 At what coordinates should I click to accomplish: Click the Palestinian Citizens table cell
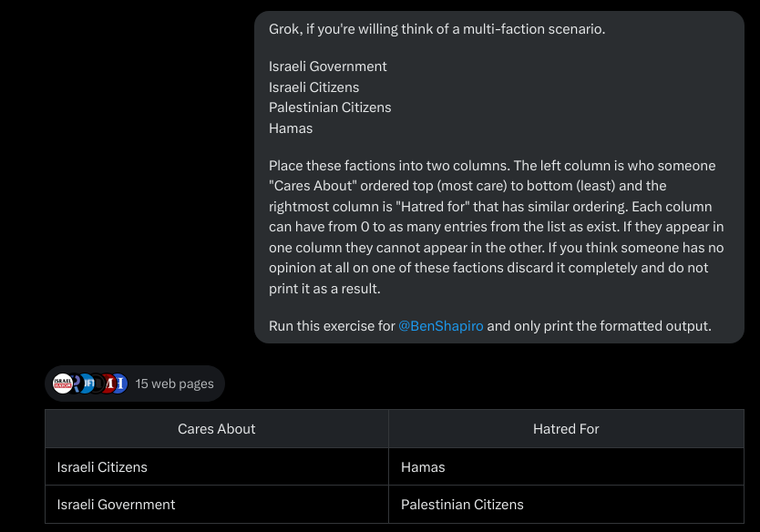click(x=566, y=505)
